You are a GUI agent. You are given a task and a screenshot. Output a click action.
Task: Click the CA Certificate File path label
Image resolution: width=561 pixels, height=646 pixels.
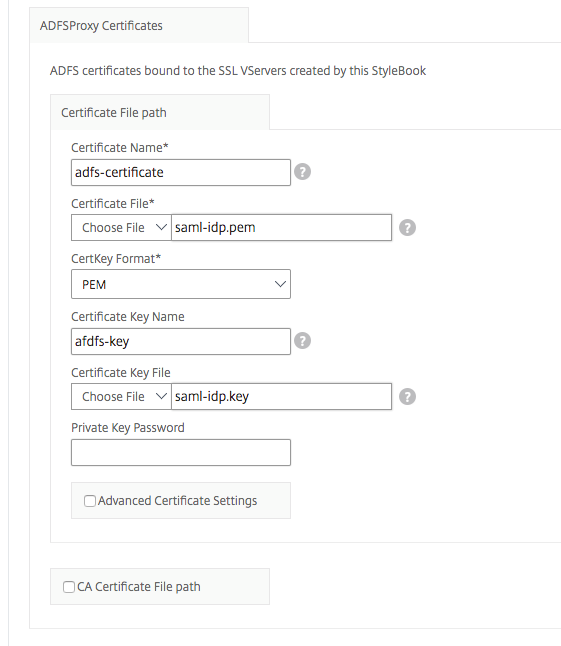click(x=139, y=587)
